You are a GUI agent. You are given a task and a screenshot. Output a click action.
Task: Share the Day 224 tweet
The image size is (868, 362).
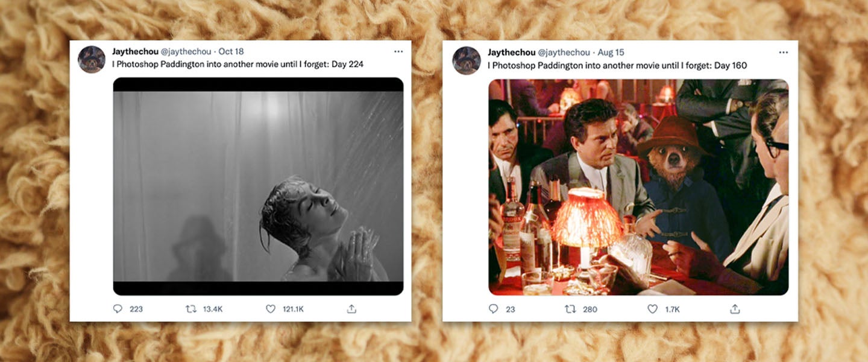352,309
